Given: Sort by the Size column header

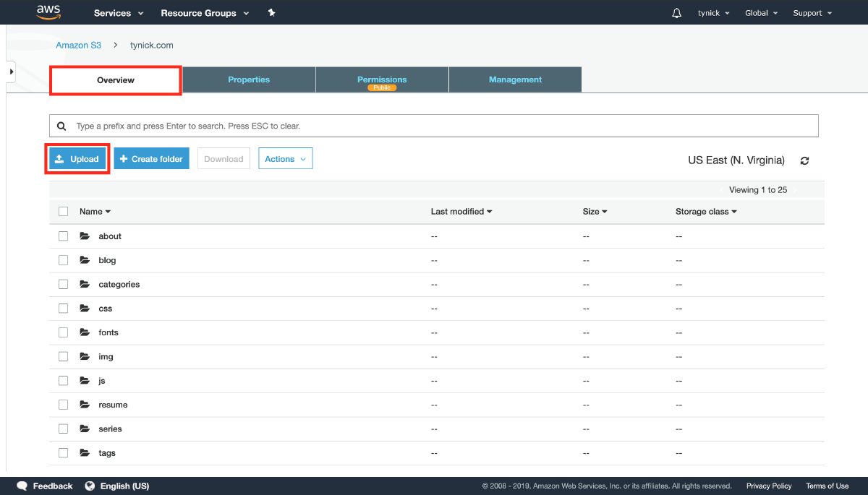Looking at the screenshot, I should tap(595, 212).
